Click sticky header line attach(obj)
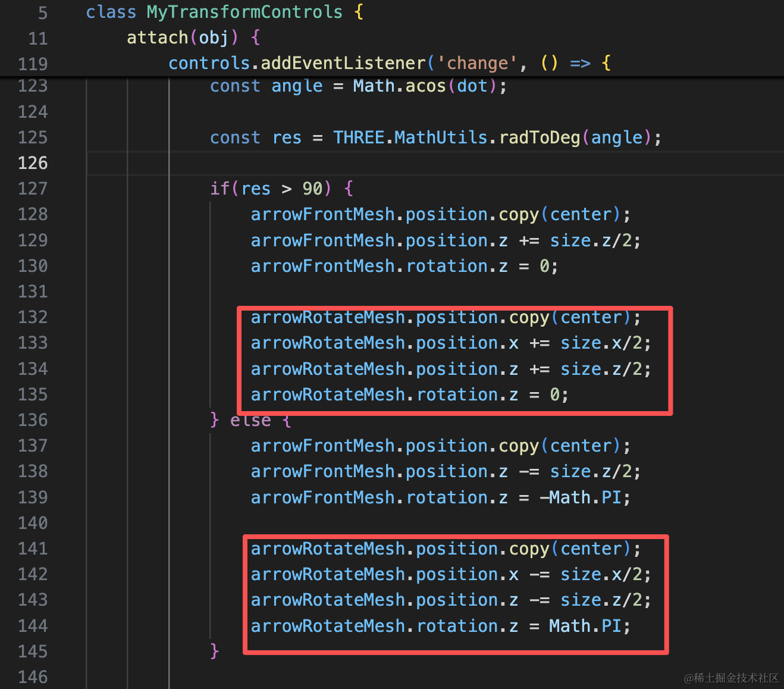Screen dimensions: 784x689 pos(193,37)
